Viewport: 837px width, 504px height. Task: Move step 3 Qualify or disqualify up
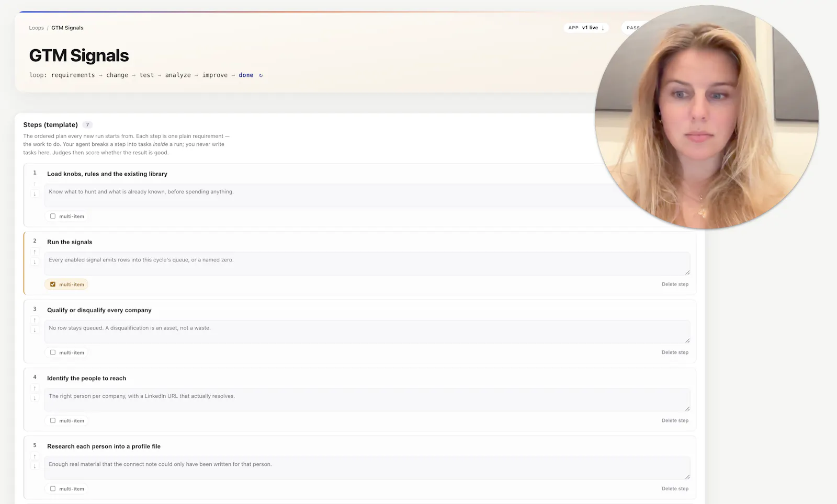35,320
